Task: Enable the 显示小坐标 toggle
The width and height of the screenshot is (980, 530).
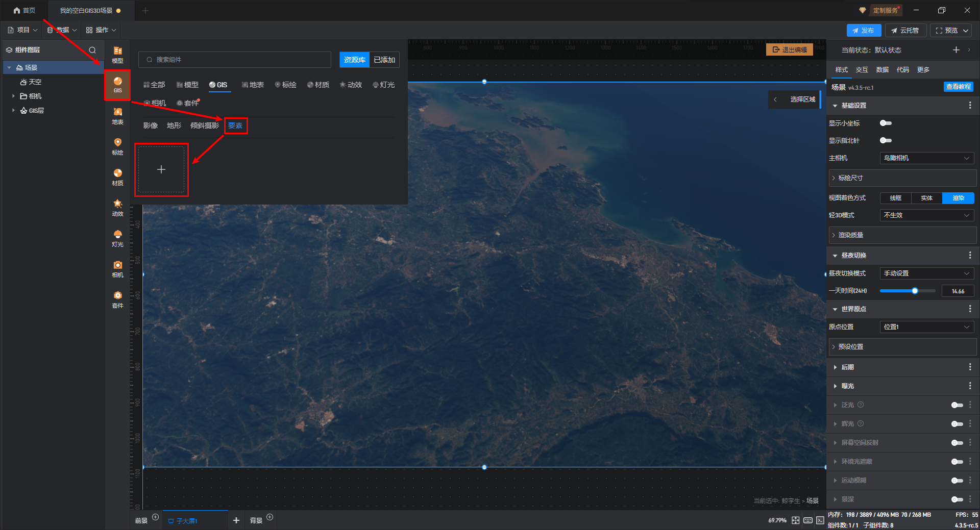Action: pyautogui.click(x=886, y=123)
